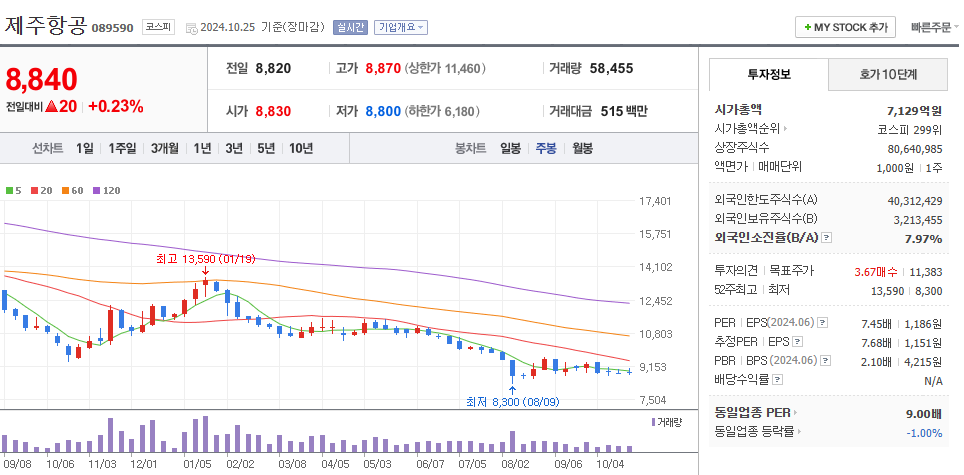
Task: Select the 주봉 candlestick chart
Action: 546,148
